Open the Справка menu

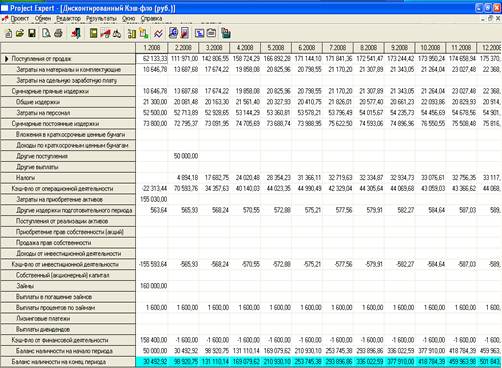pyautogui.click(x=151, y=19)
